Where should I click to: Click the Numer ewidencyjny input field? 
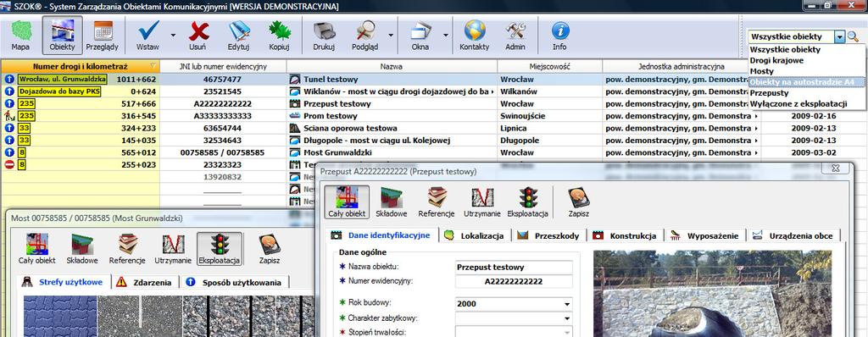(514, 282)
